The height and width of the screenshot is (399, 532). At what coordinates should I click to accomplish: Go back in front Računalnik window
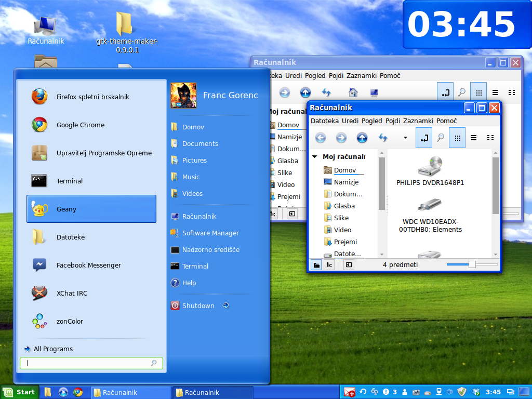320,138
